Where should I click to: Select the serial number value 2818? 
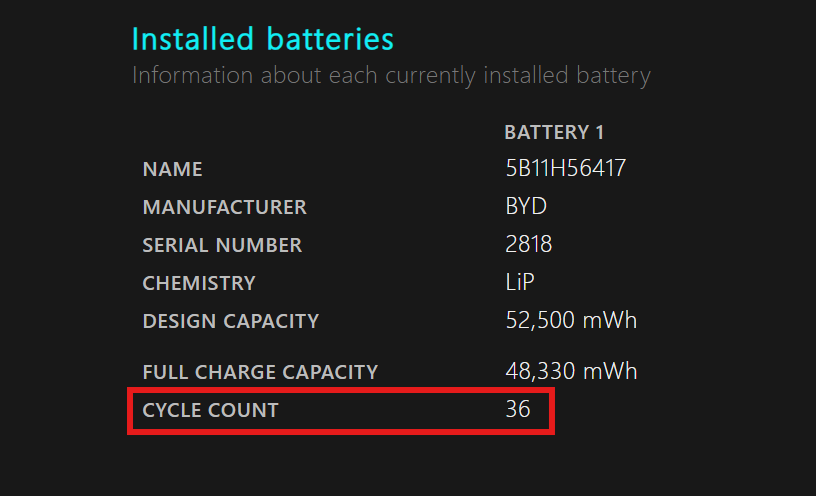point(529,245)
